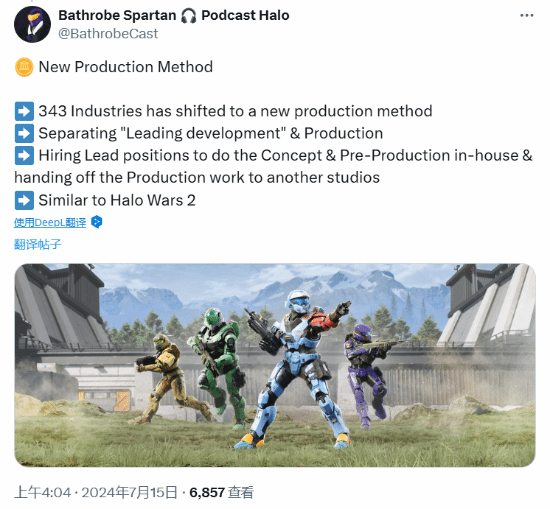Viewport: 550px width, 509px height.
Task: Click the 6,857 查看 view count
Action: [221, 493]
